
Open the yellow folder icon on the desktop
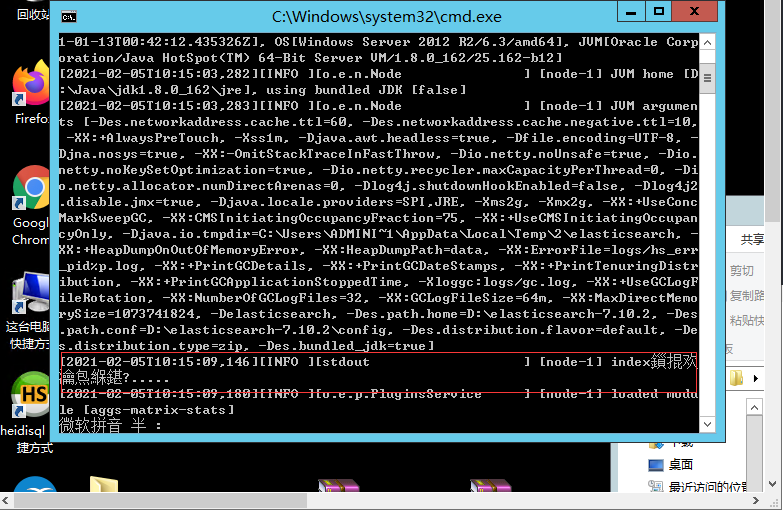click(x=104, y=485)
